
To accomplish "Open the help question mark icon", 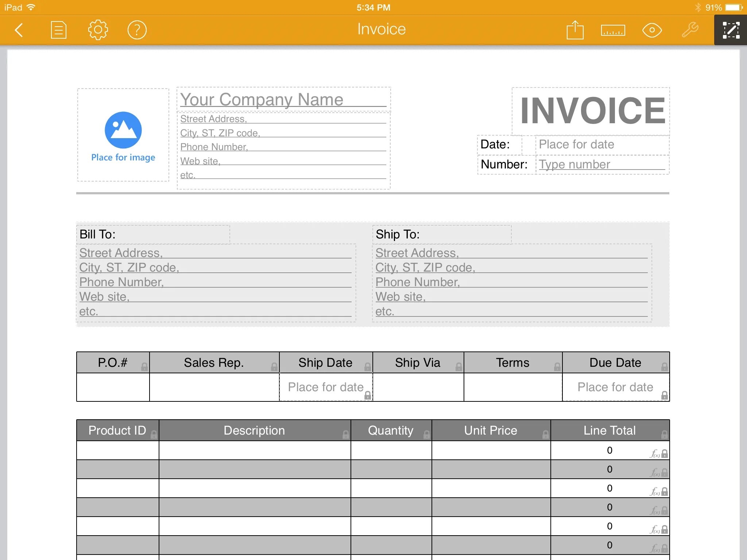I will point(137,30).
